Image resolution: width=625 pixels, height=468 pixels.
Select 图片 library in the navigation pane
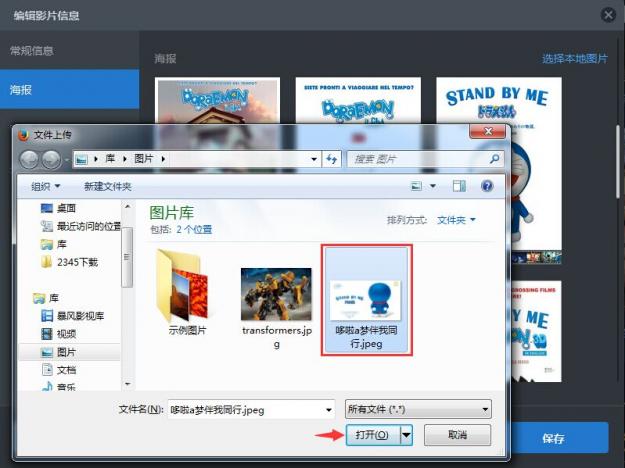tap(58, 352)
